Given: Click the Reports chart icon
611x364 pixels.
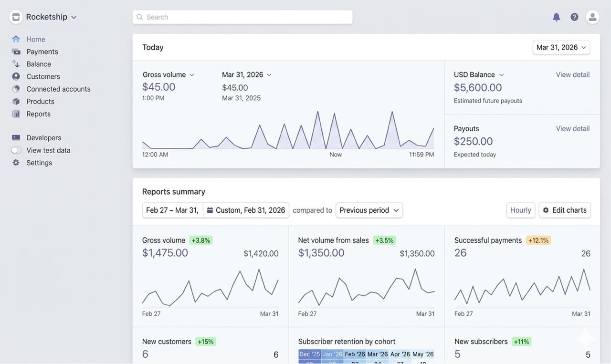Looking at the screenshot, I should 16,114.
